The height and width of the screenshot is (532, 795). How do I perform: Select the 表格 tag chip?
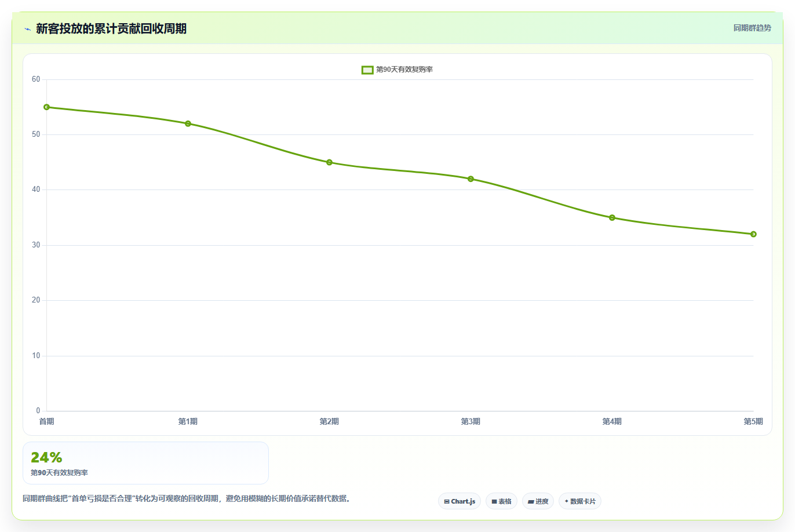(x=501, y=501)
